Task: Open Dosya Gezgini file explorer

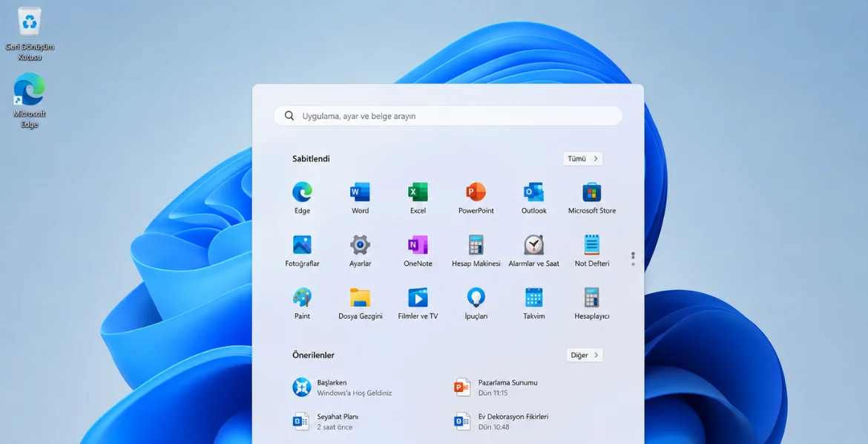Action: pos(360,303)
